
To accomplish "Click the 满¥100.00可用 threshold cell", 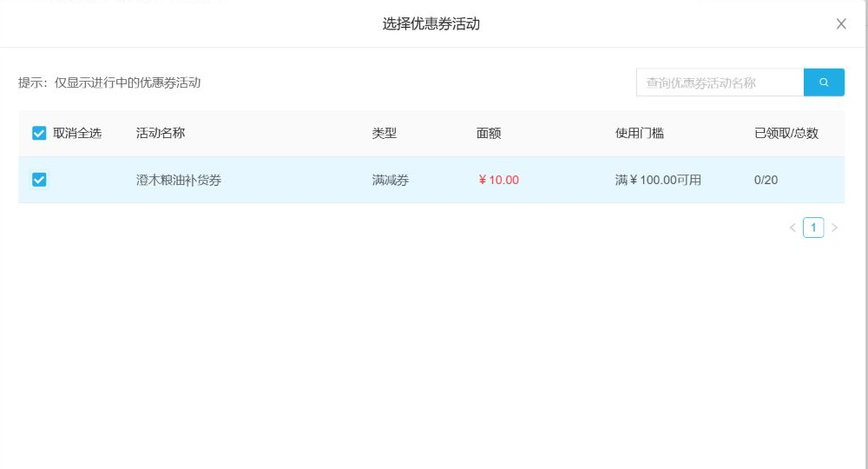I will 658,180.
